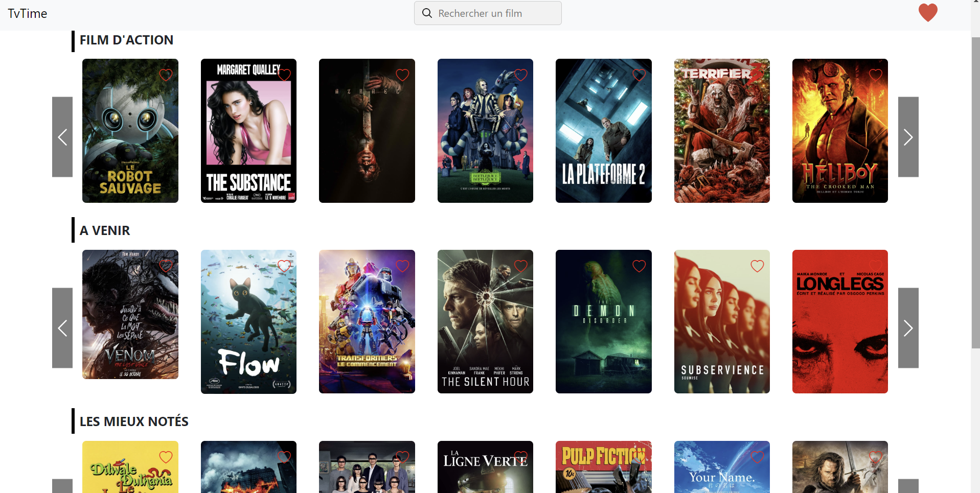Viewport: 980px width, 493px height.
Task: Heart the Transformers Le Commencement poster
Action: pyautogui.click(x=402, y=266)
